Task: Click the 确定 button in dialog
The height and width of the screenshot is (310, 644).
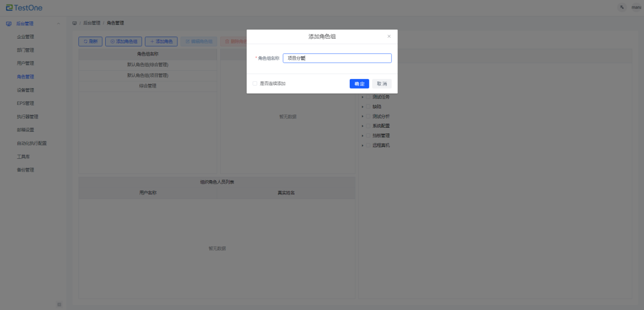Action: [359, 83]
